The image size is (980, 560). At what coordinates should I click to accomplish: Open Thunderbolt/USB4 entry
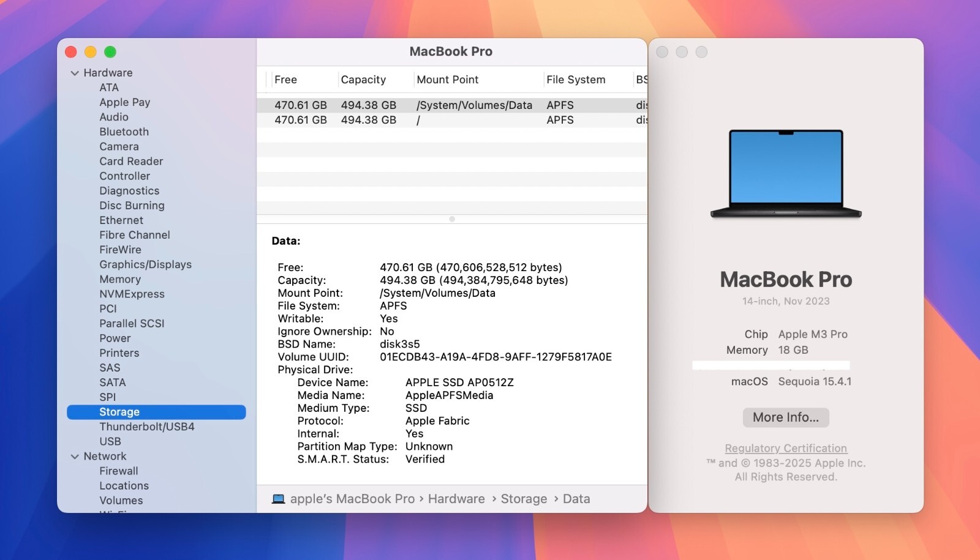[147, 427]
